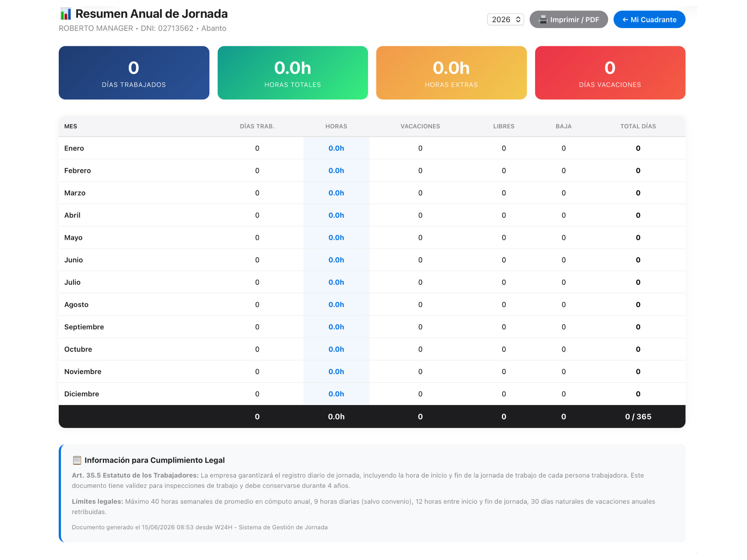This screenshot has width=747, height=560.
Task: Click the Información para Cumplimiento Legal heading
Action: click(x=155, y=460)
